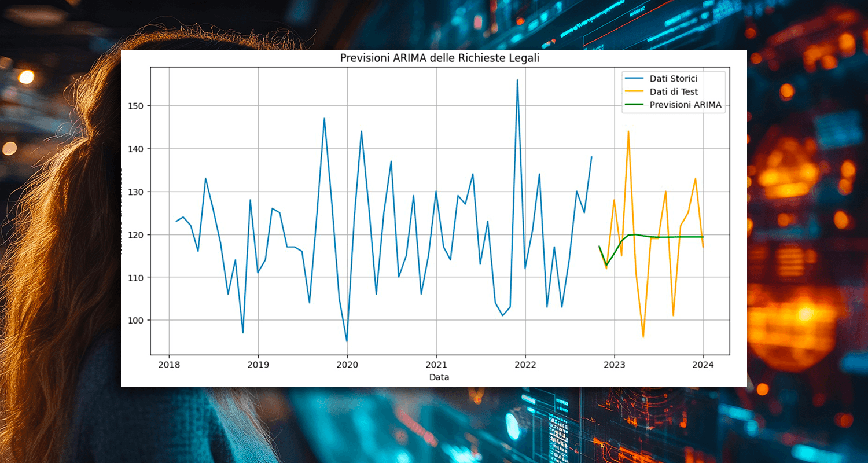Viewport: 868px width, 463px height.
Task: Select the 'Dati di Test' legend label
Action: click(x=674, y=91)
